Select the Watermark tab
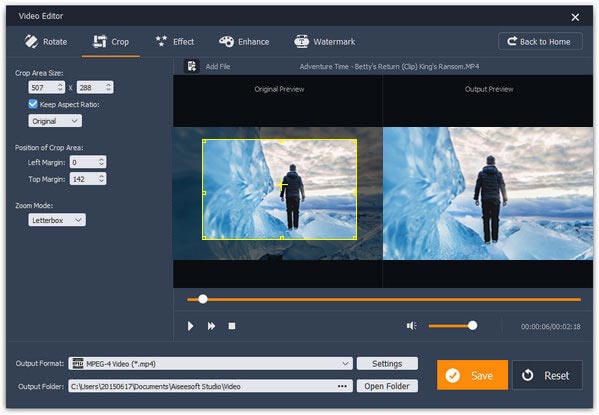Screen dimensions: 599x415 [325, 42]
